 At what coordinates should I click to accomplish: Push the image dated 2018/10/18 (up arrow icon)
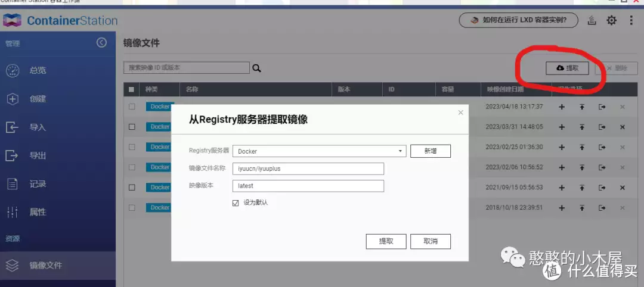pyautogui.click(x=581, y=208)
